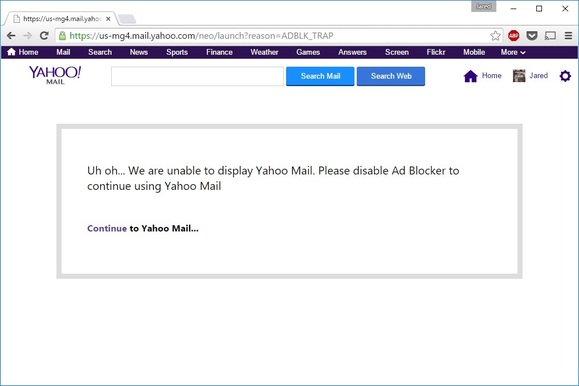This screenshot has width=579, height=386.
Task: Click the purple Home house icon beside Jared
Action: (470, 76)
